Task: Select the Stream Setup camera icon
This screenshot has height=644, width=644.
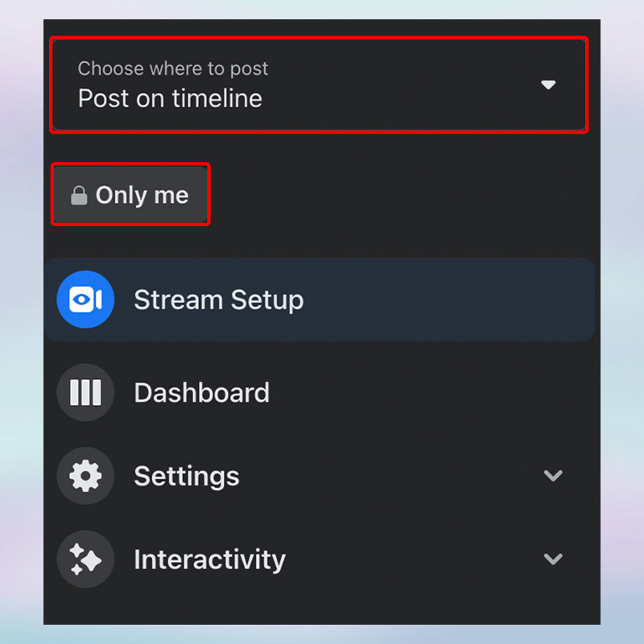Action: tap(85, 299)
